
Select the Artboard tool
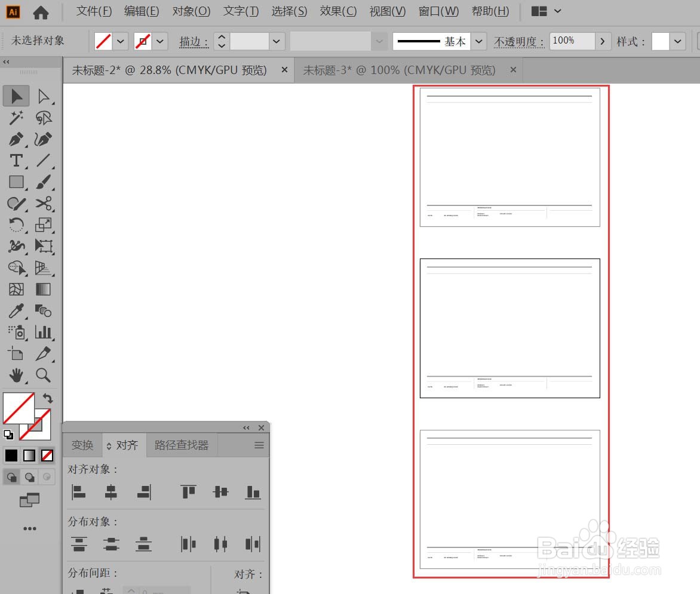(x=17, y=354)
